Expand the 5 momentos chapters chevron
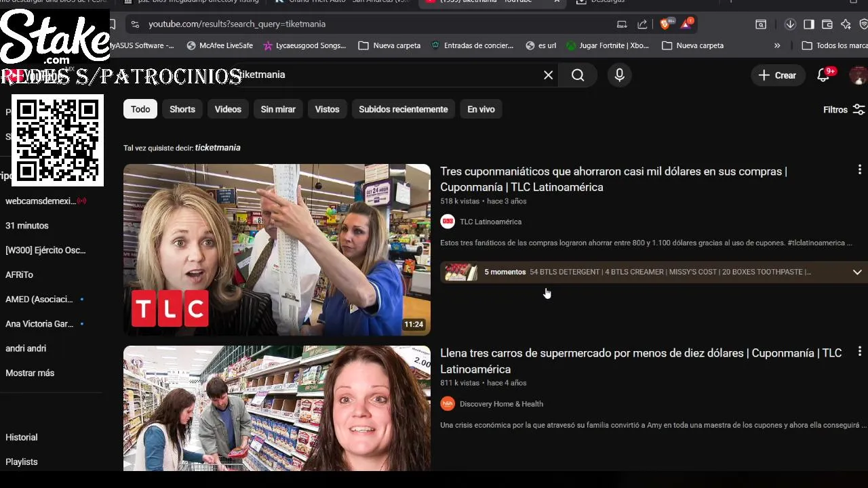This screenshot has height=488, width=868. pos(857,272)
